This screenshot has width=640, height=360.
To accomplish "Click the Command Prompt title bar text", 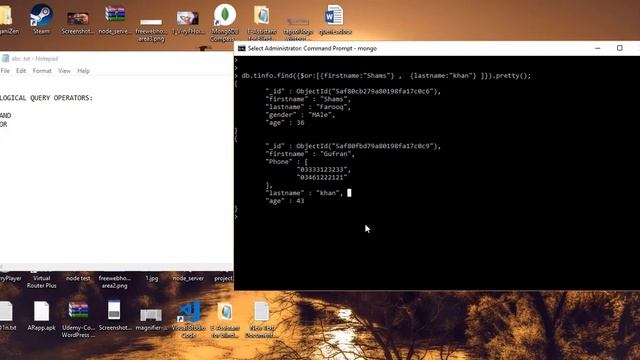I will [x=312, y=48].
